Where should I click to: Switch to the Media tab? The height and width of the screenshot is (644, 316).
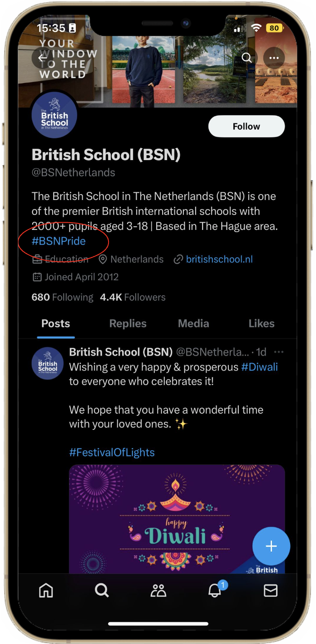pyautogui.click(x=193, y=323)
